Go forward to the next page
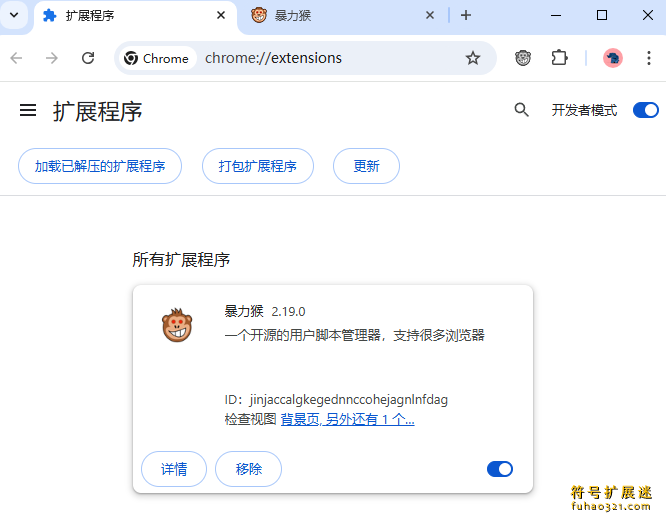Screen dimensions: 666x521 [52, 58]
